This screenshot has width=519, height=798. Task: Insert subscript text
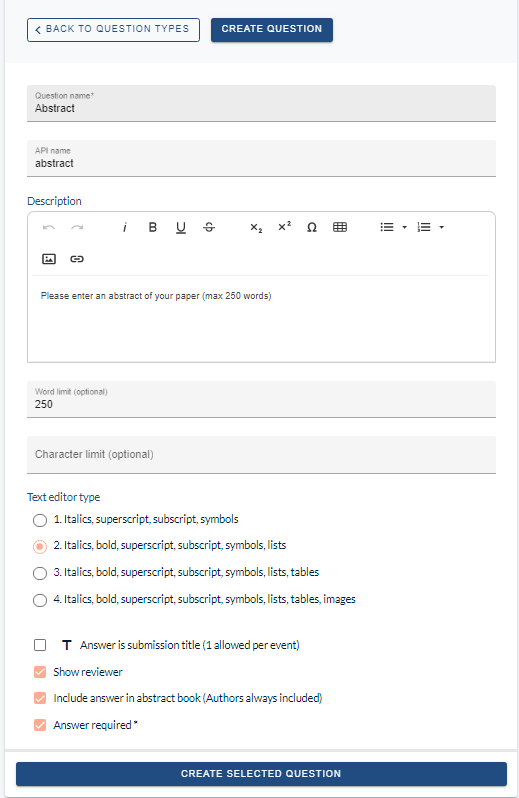[256, 227]
